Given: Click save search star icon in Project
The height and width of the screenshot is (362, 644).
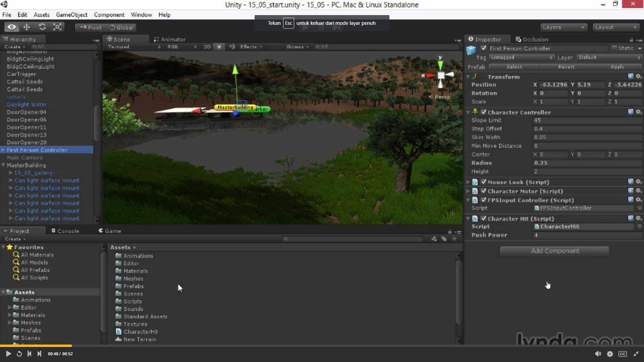Looking at the screenshot, I should tap(454, 239).
